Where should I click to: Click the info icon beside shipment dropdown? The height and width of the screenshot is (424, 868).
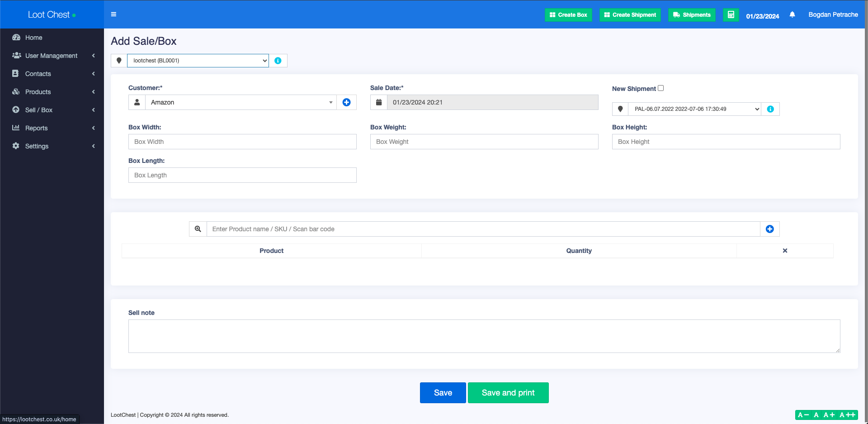pos(770,109)
